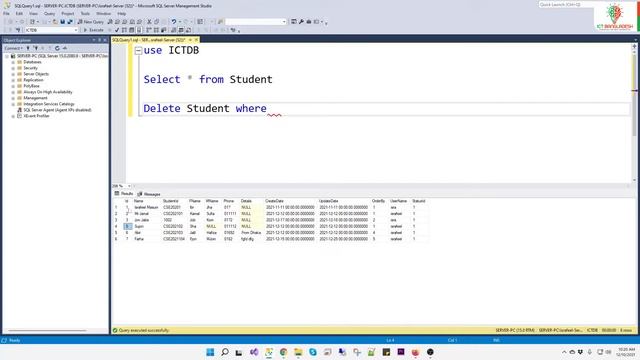Viewport: 640px width, 360px height.
Task: Open the File menu
Action: click(6, 13)
